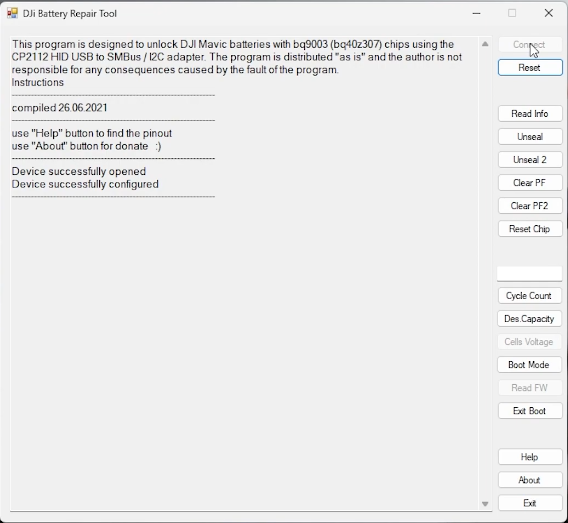Read battery info with Read Info
This screenshot has width=568, height=523.
click(x=530, y=114)
